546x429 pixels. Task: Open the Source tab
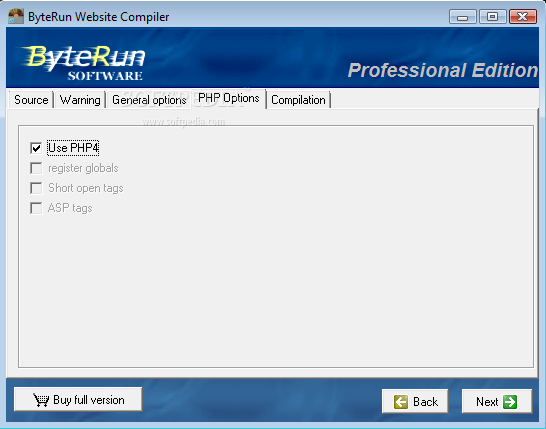coord(31,100)
